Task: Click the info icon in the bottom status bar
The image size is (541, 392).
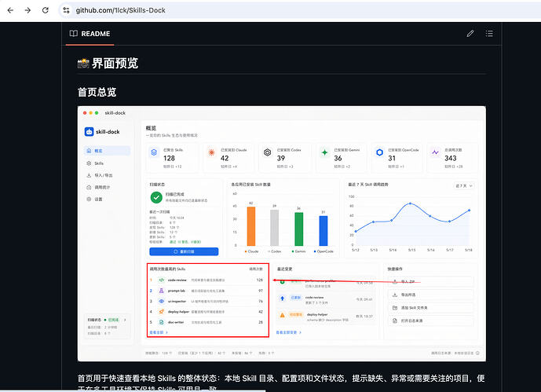Action: point(477,353)
